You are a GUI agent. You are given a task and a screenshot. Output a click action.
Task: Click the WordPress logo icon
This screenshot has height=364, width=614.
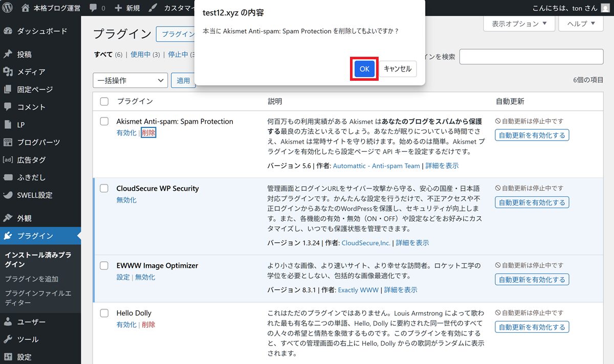[8, 8]
